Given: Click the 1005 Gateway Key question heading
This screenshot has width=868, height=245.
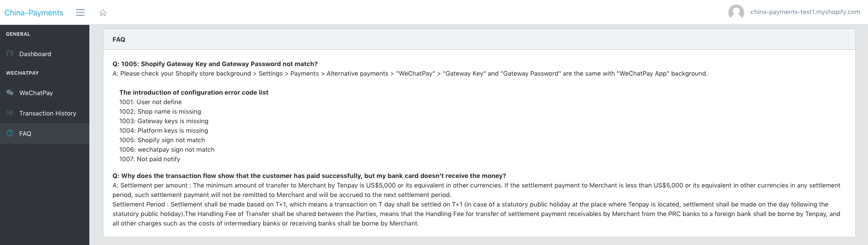Looking at the screenshot, I should tap(215, 64).
